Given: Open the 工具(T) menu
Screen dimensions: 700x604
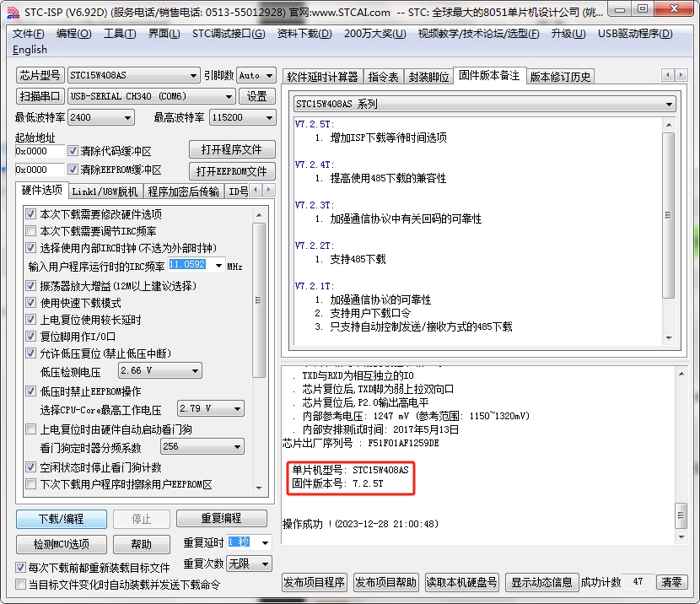Looking at the screenshot, I should click(120, 34).
